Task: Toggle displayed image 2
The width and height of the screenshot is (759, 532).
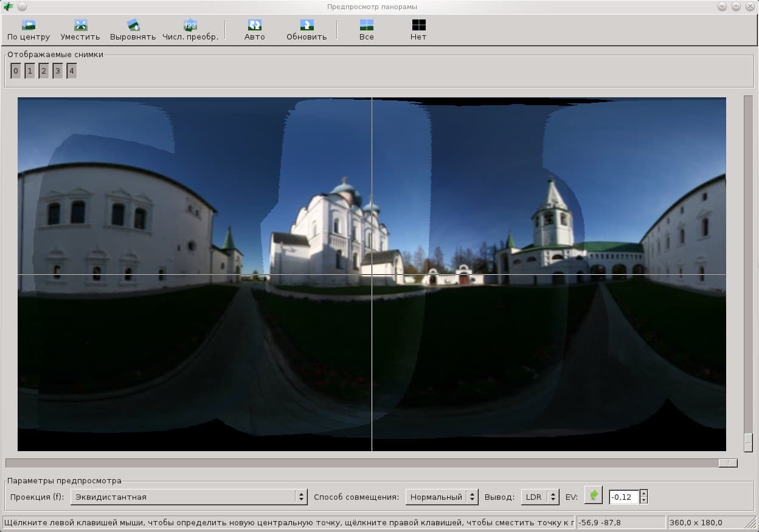Action: click(43, 72)
